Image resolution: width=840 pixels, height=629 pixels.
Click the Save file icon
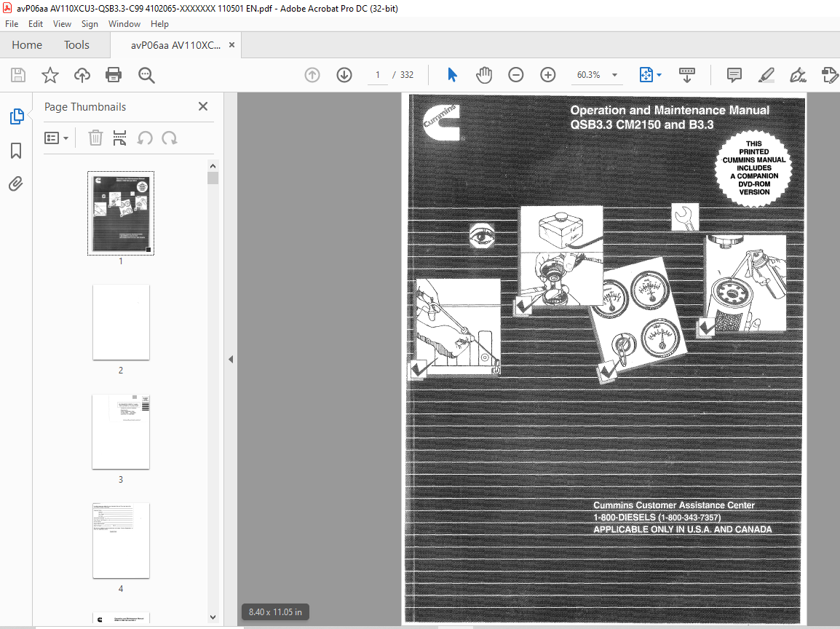18,75
